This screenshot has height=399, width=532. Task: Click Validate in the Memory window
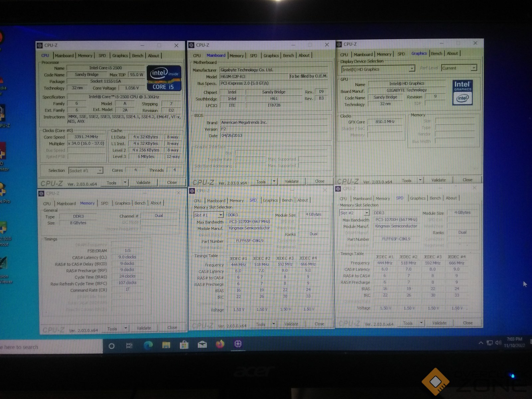click(x=144, y=328)
